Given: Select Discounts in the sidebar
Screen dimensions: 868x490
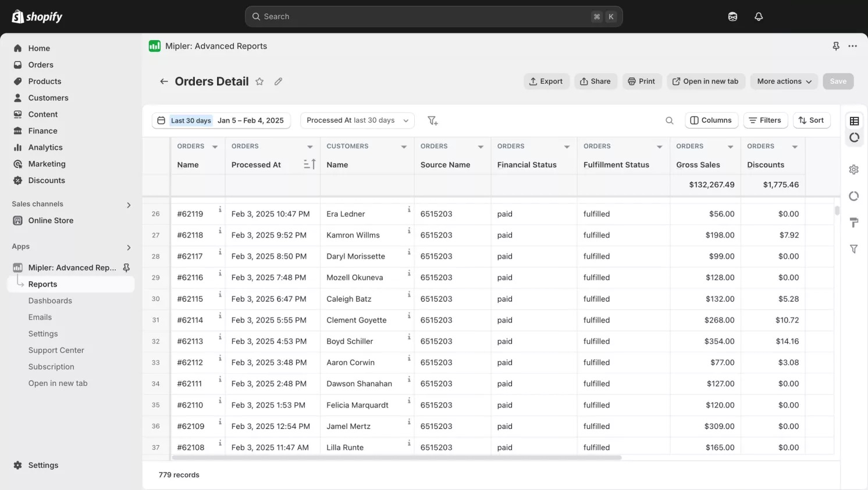Looking at the screenshot, I should coord(47,180).
